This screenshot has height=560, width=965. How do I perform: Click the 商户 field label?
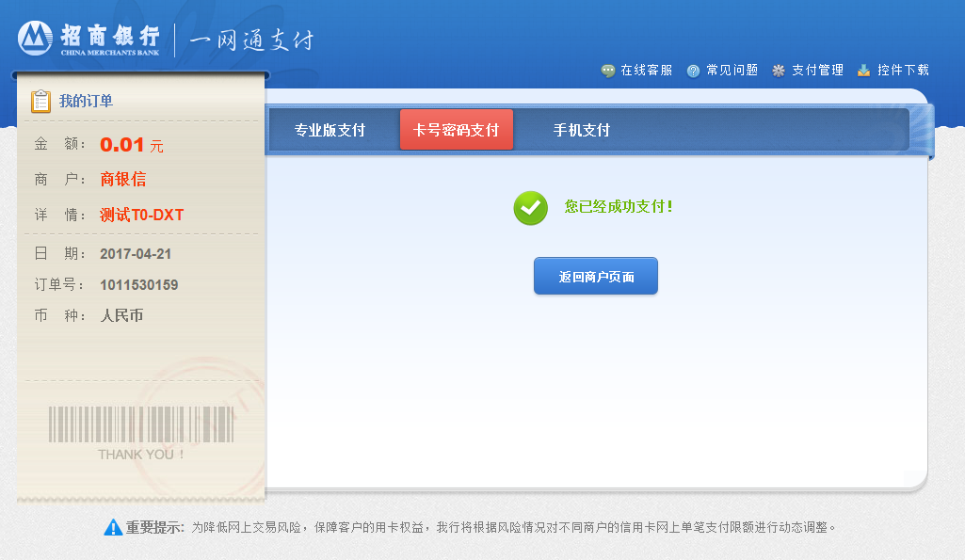click(59, 179)
